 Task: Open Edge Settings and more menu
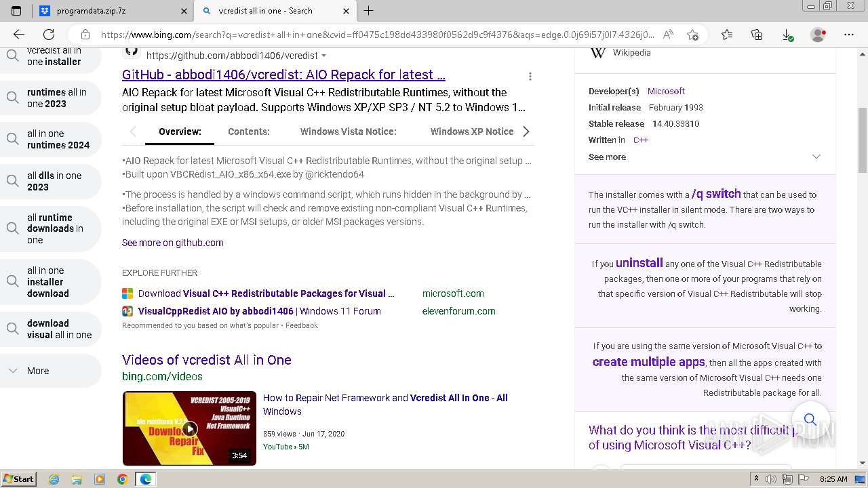click(848, 35)
